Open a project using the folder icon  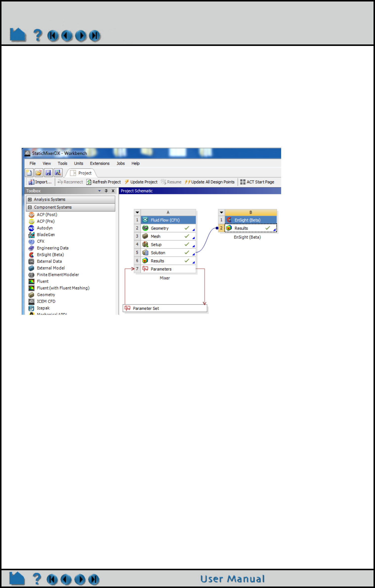[x=39, y=173]
